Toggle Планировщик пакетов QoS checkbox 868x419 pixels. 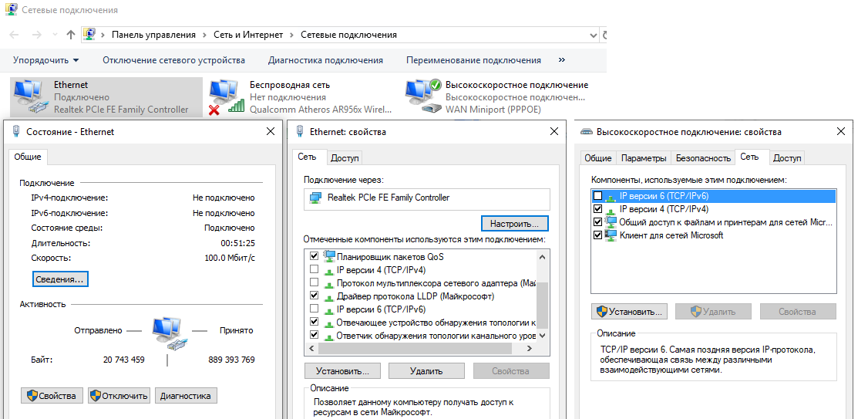pos(315,257)
